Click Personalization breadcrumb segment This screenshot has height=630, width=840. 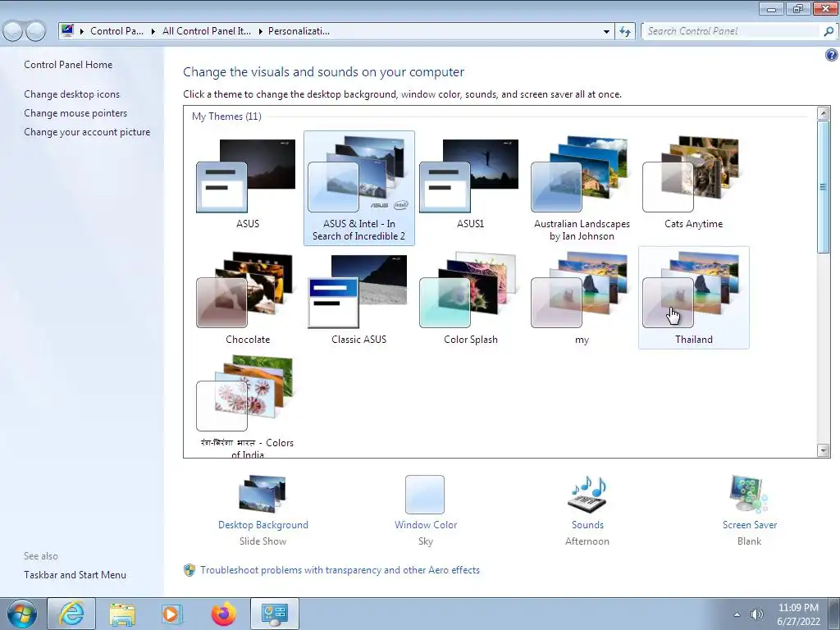click(x=299, y=31)
